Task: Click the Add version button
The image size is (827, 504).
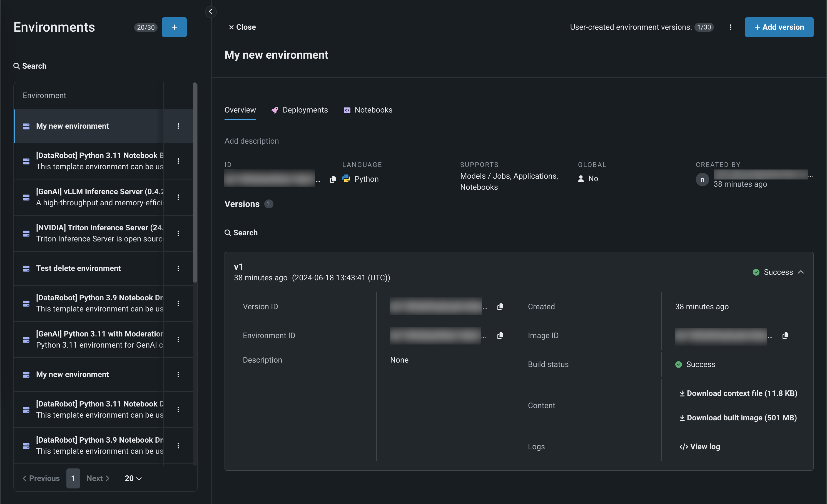Action: tap(779, 27)
